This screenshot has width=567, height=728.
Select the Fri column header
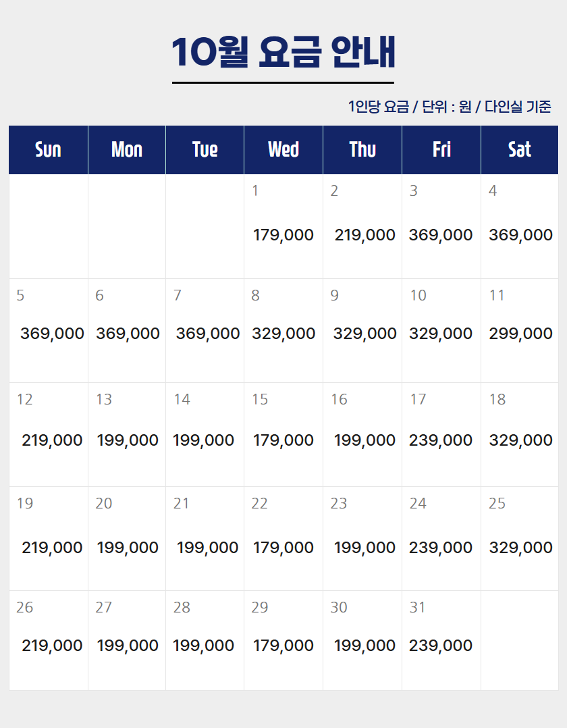tap(441, 149)
